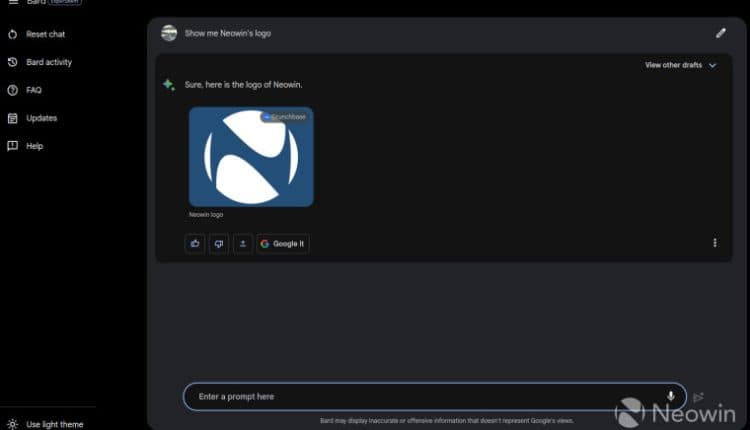Click the user profile avatar
This screenshot has height=430, width=750.
coord(169,33)
